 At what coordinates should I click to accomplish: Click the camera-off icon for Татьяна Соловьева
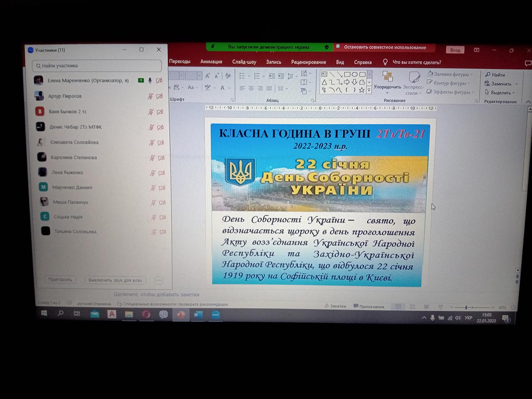pyautogui.click(x=163, y=232)
